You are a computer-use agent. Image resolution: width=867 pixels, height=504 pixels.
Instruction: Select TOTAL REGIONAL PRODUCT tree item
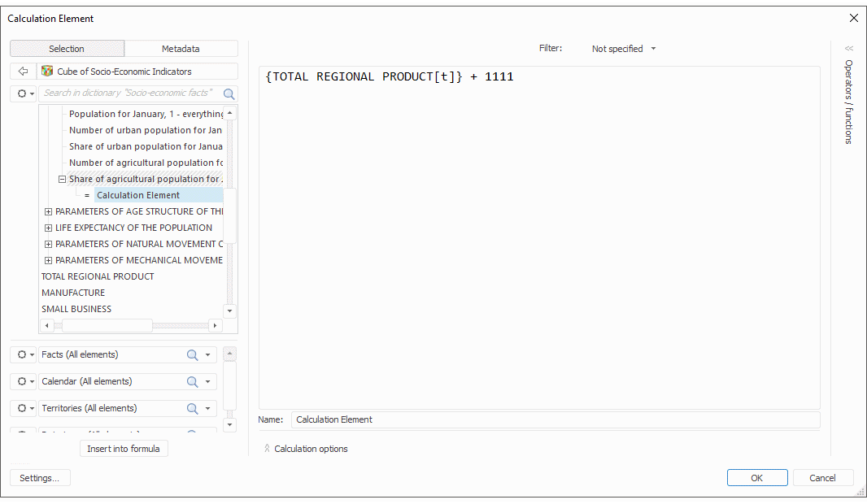(98, 276)
